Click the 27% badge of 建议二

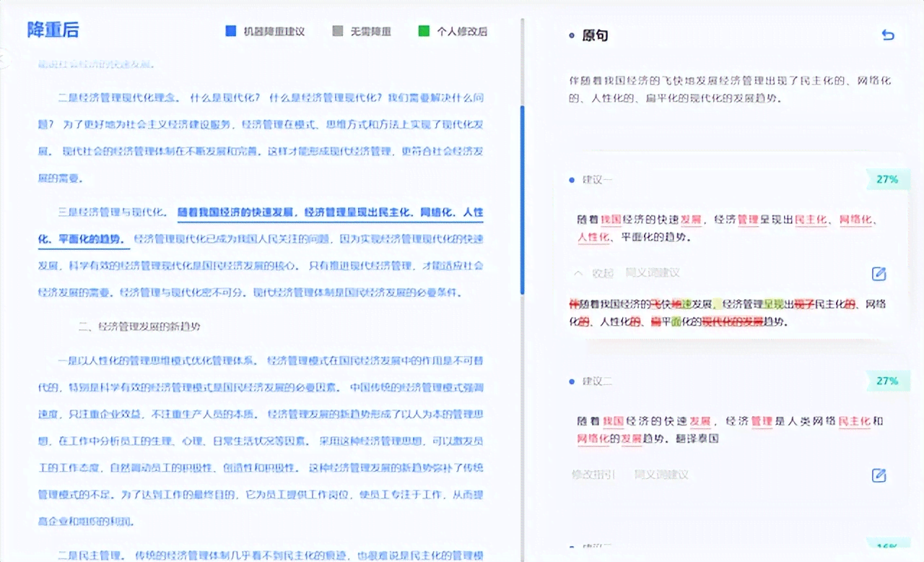point(887,381)
